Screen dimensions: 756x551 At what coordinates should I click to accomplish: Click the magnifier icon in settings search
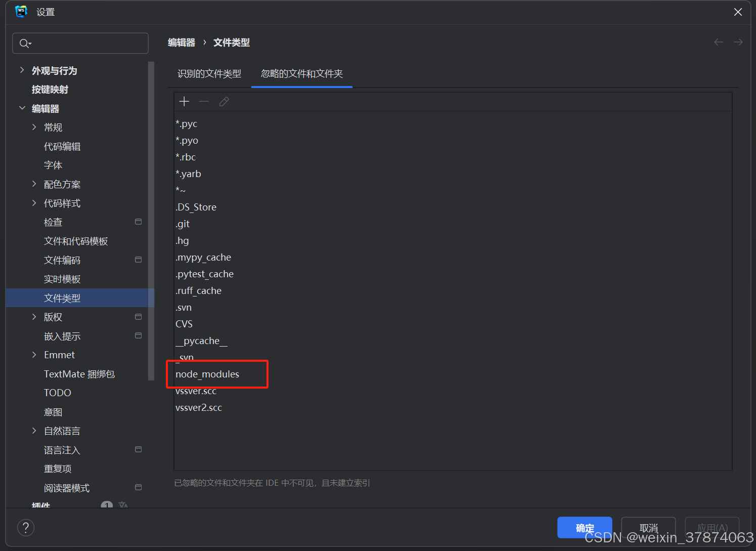click(25, 43)
